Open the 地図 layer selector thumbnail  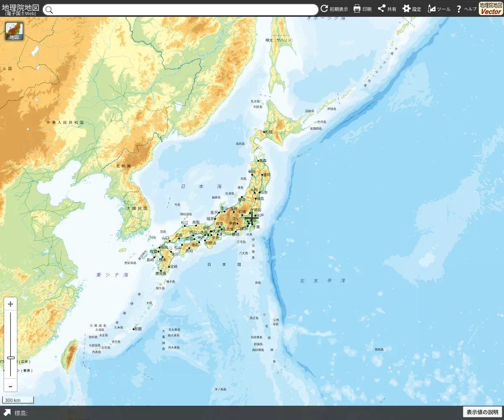[14, 31]
